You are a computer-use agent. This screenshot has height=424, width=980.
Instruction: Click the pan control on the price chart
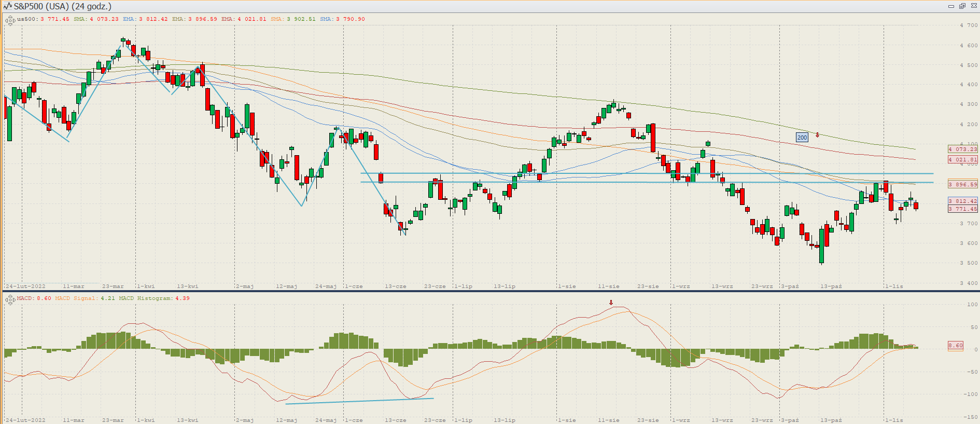click(9, 21)
